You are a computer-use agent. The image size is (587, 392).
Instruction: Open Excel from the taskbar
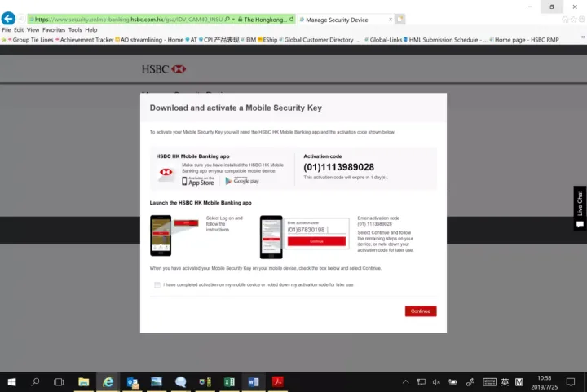point(229,382)
